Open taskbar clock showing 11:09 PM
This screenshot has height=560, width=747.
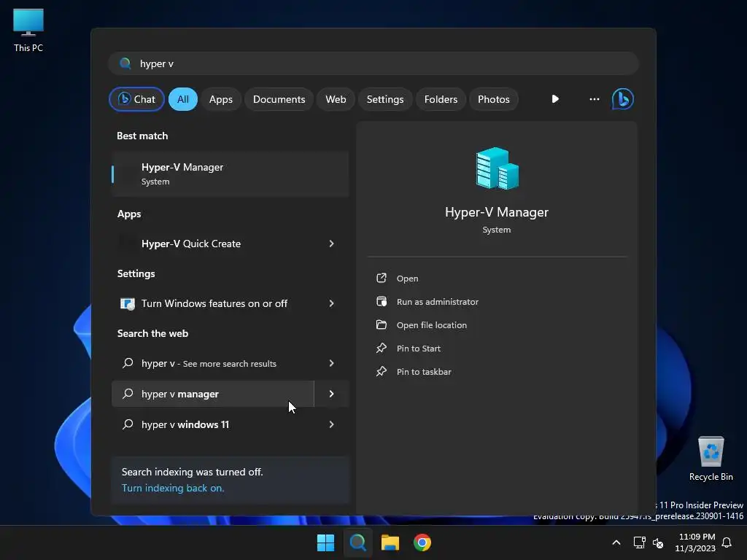pos(695,542)
